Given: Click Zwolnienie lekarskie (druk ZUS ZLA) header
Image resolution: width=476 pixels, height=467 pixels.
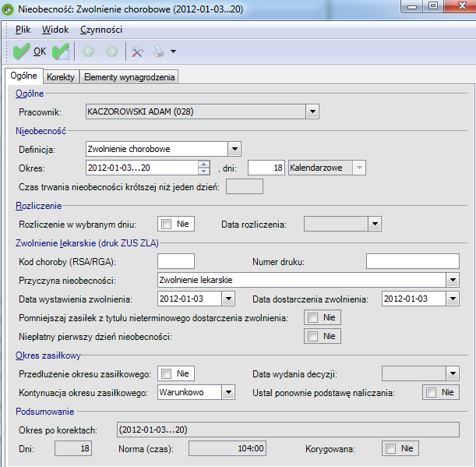Looking at the screenshot, I should click(x=87, y=243).
